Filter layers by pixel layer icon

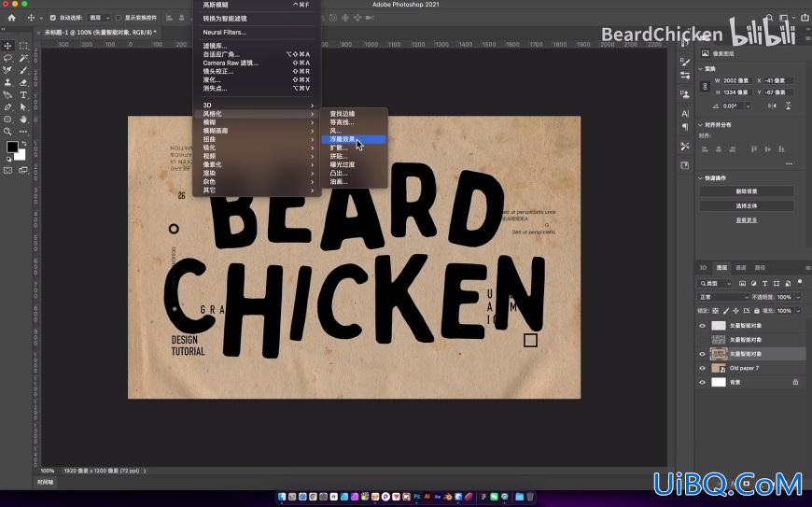point(742,283)
